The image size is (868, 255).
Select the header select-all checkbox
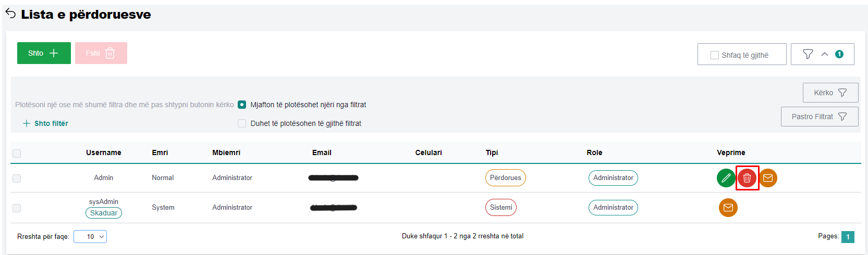coord(17,153)
